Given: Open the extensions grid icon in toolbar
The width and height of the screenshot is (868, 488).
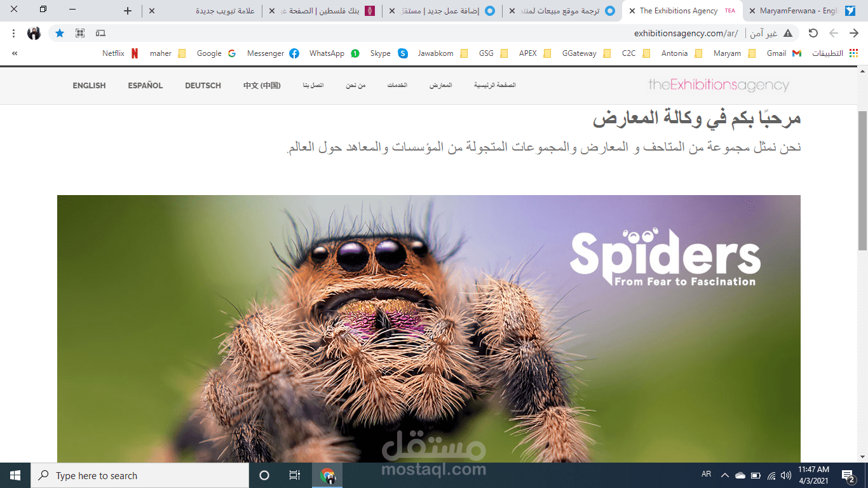Looking at the screenshot, I should point(80,33).
